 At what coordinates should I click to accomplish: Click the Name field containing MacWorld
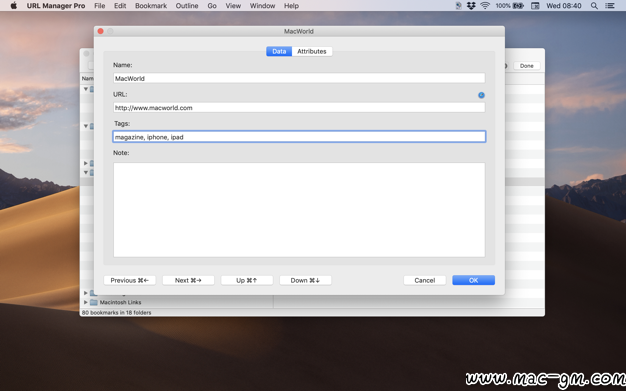pyautogui.click(x=299, y=78)
